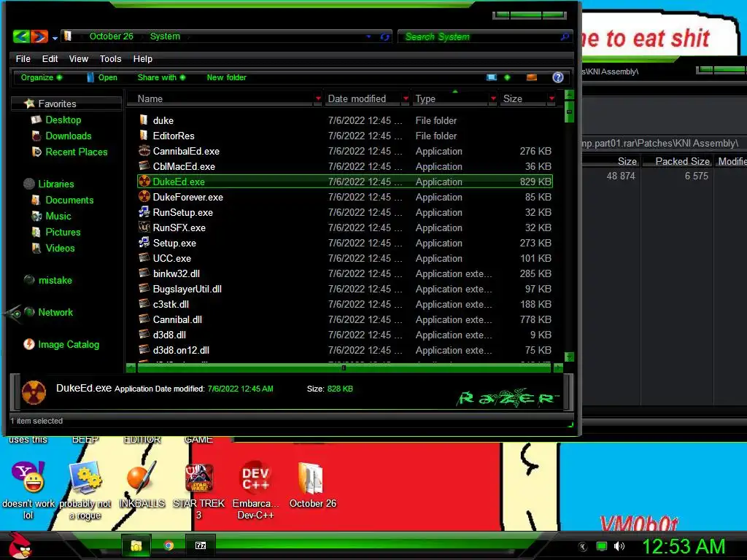Click the RunSetup.exe file icon
This screenshot has height=560, width=747.
(144, 212)
